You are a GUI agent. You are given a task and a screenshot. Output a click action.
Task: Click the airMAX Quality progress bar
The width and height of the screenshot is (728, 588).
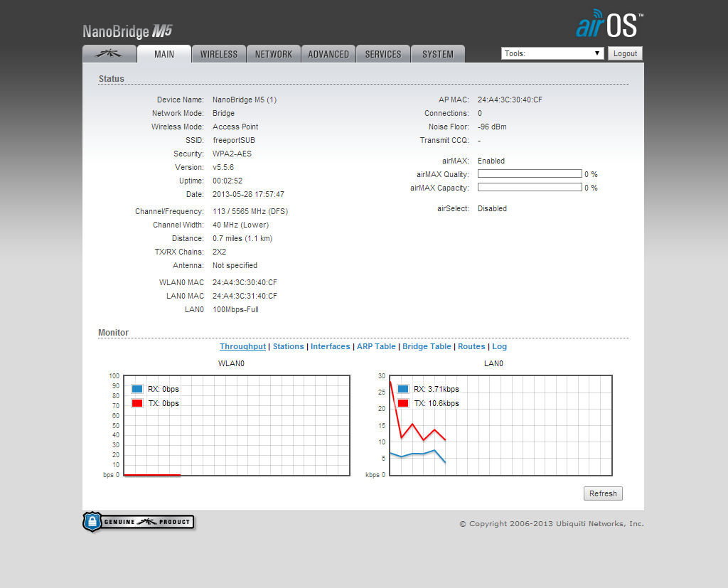coord(530,173)
